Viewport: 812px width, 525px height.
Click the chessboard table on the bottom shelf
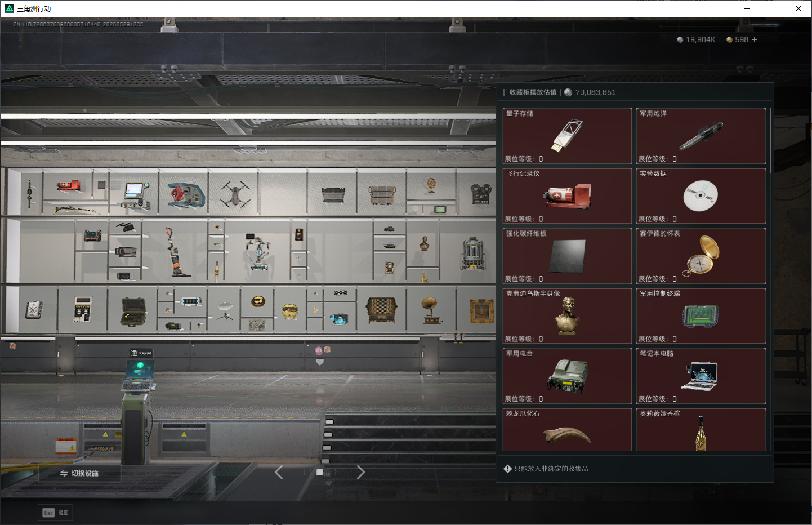[x=382, y=310]
